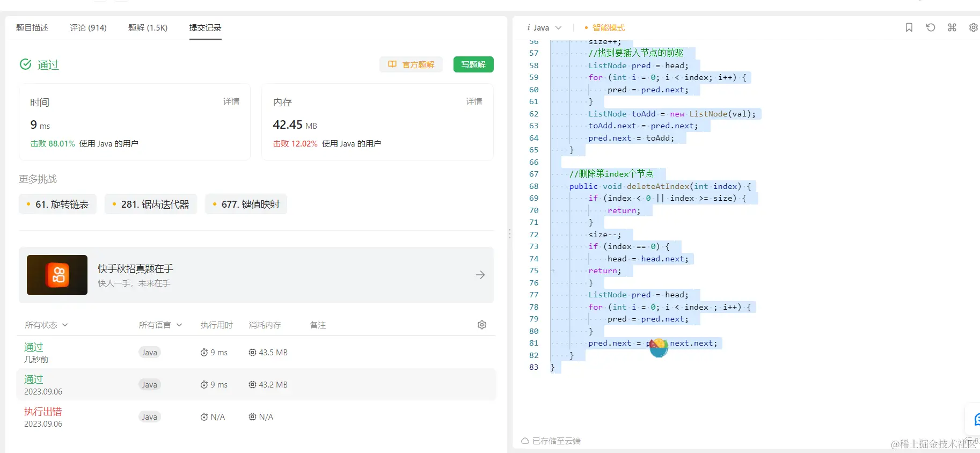The width and height of the screenshot is (980, 453).
Task: Open keyboard shortcuts command icon
Action: pyautogui.click(x=952, y=27)
